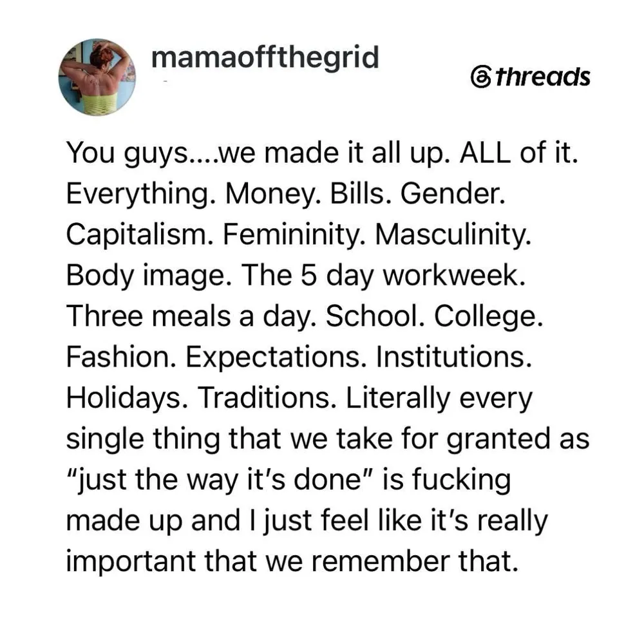Click the Threads @ logo icon
This screenshot has width=644, height=644.
pyautogui.click(x=481, y=77)
